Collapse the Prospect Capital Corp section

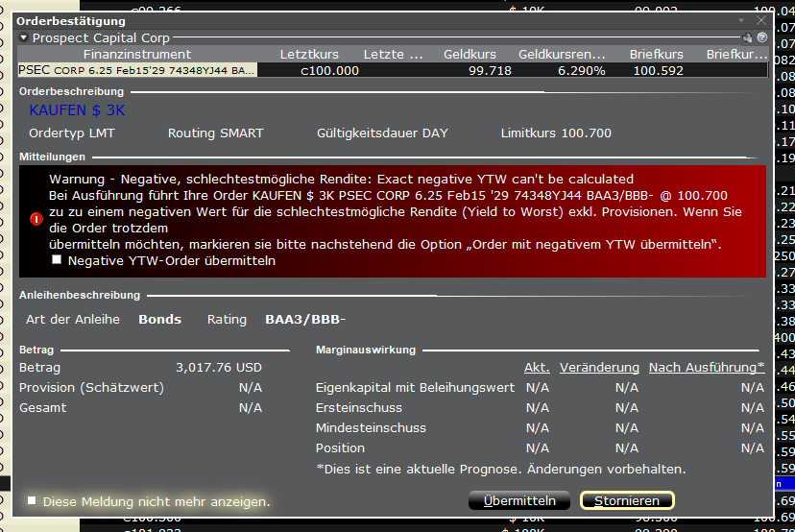click(x=23, y=37)
